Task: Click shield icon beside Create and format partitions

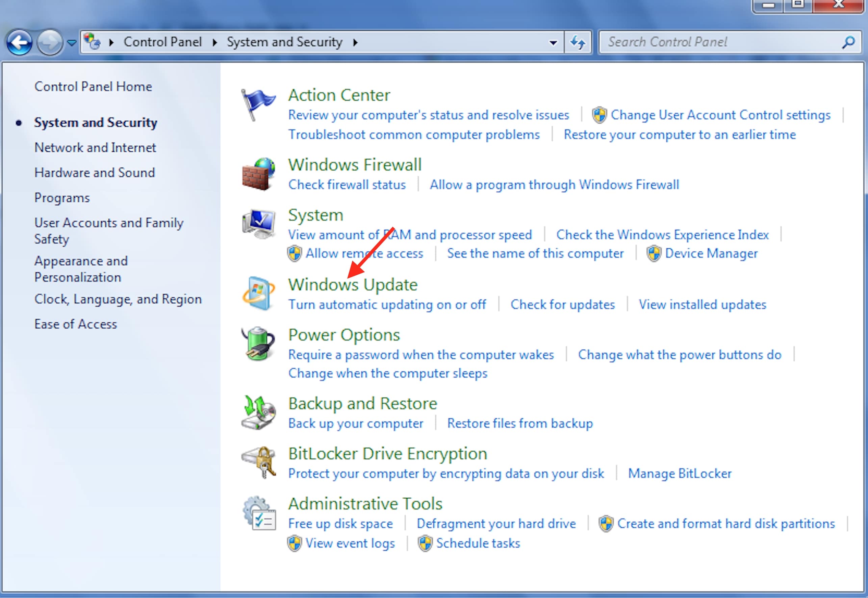Action: pyautogui.click(x=606, y=523)
